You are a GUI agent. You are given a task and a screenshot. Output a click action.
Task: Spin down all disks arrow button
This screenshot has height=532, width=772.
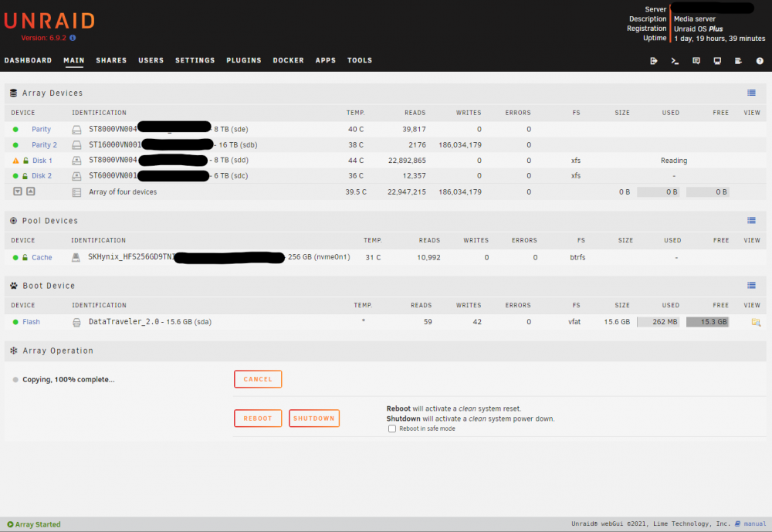(18, 191)
